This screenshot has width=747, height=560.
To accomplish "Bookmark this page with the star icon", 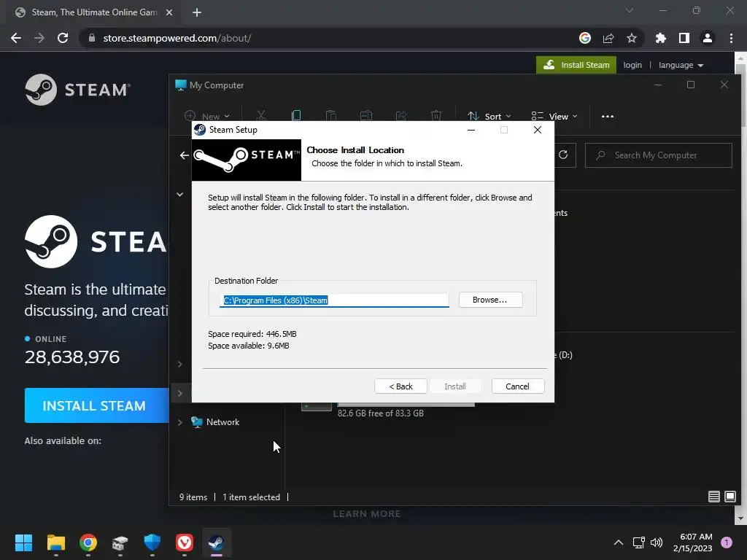I will pyautogui.click(x=632, y=38).
